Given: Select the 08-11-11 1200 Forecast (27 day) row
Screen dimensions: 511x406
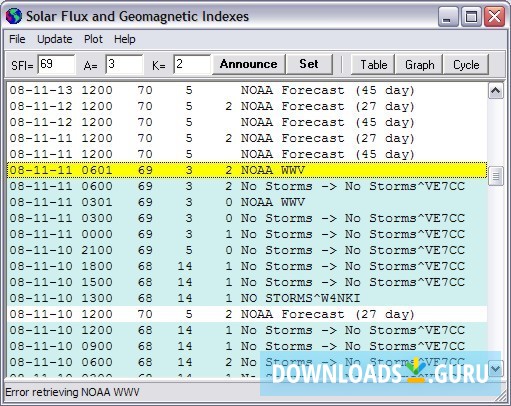Looking at the screenshot, I should click(247, 138).
